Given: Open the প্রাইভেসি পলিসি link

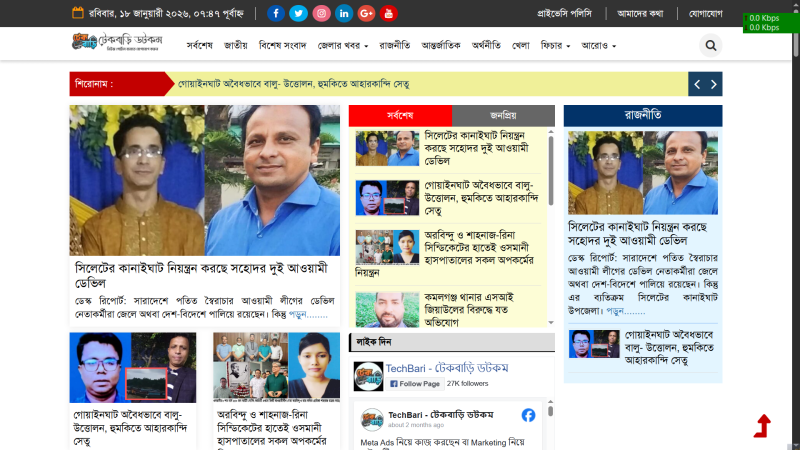Looking at the screenshot, I should click(564, 14).
